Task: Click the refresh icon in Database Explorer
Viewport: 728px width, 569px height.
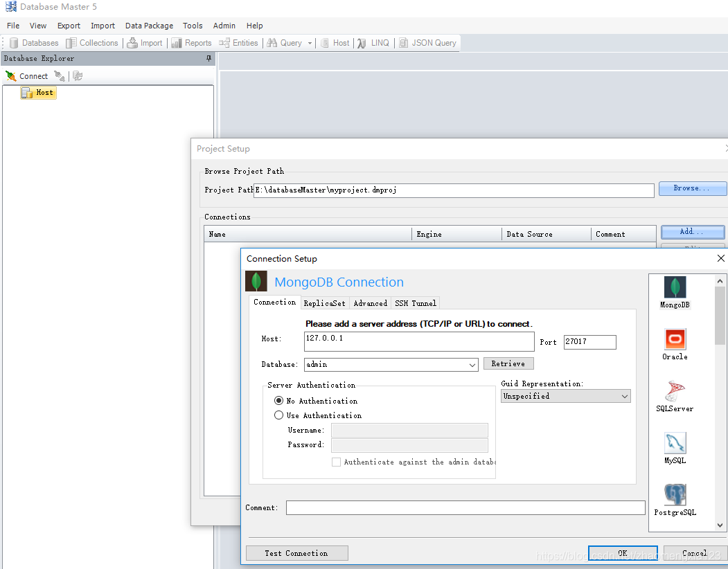Action: 78,75
